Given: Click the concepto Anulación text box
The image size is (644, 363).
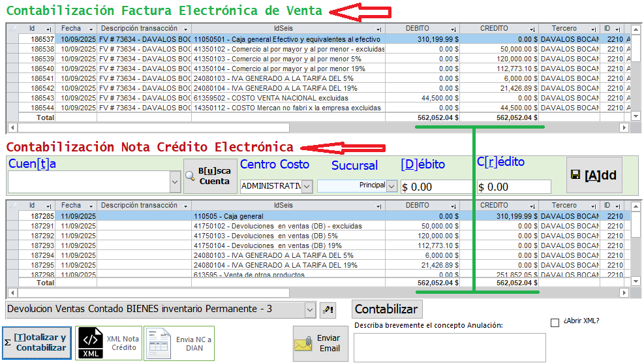Looking at the screenshot, I should (x=449, y=347).
